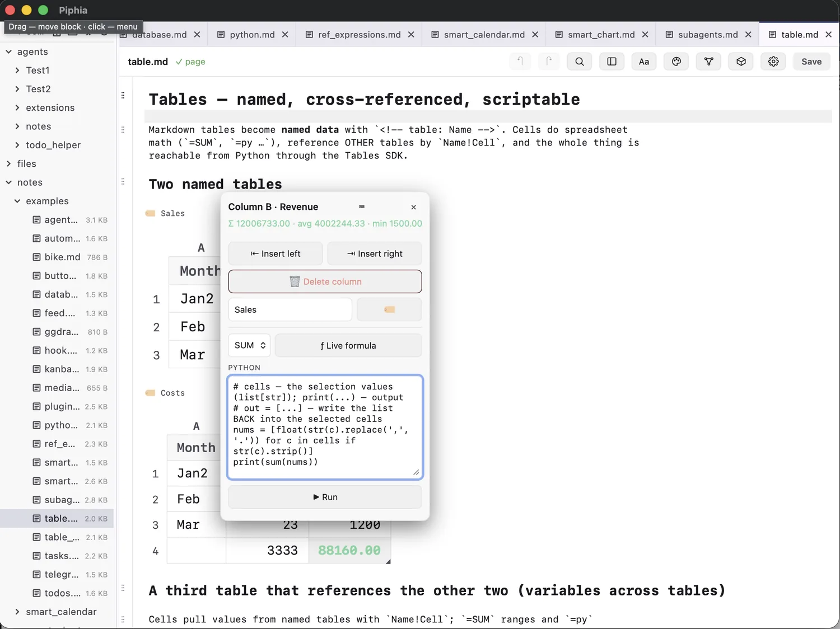Click the drag handle beside the title
The width and height of the screenshot is (840, 629).
[x=123, y=96]
